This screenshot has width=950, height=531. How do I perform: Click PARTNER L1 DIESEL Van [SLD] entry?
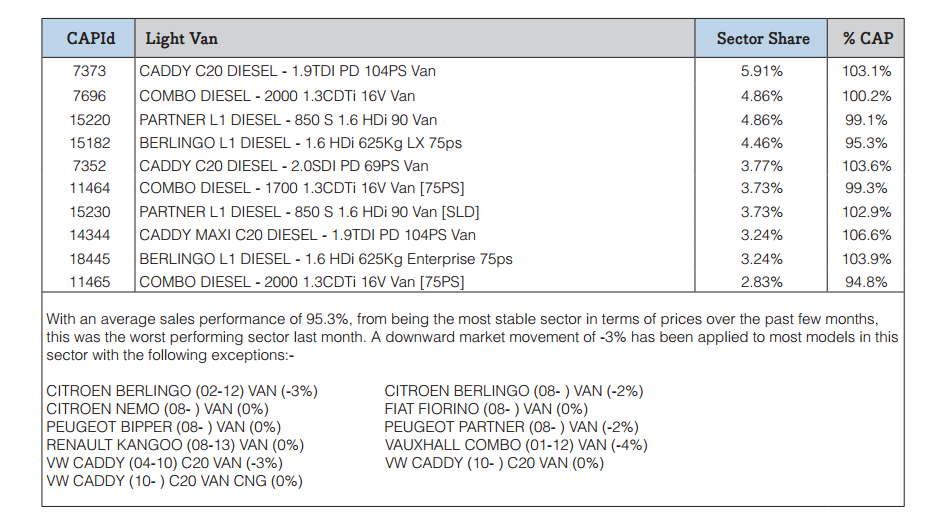pyautogui.click(x=309, y=212)
